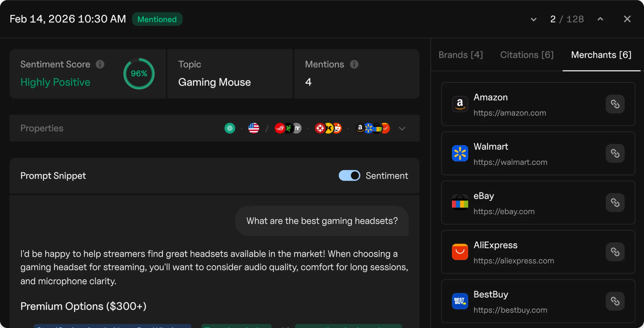Click the Sentiment Score info icon

(x=100, y=64)
